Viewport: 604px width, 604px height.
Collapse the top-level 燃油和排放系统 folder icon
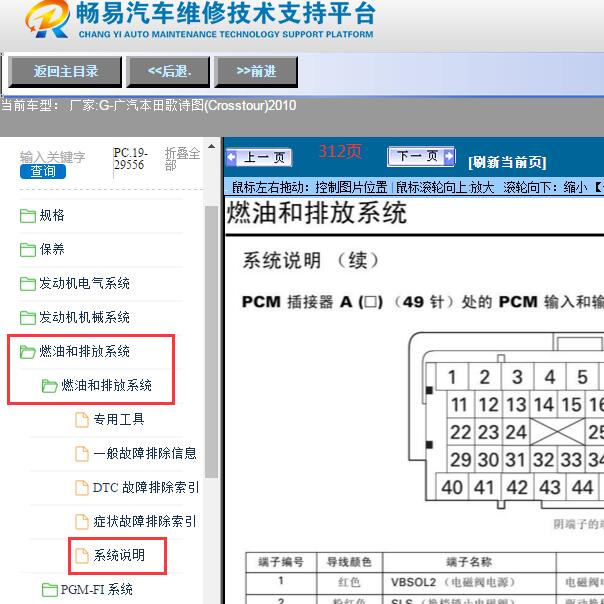pyautogui.click(x=28, y=352)
